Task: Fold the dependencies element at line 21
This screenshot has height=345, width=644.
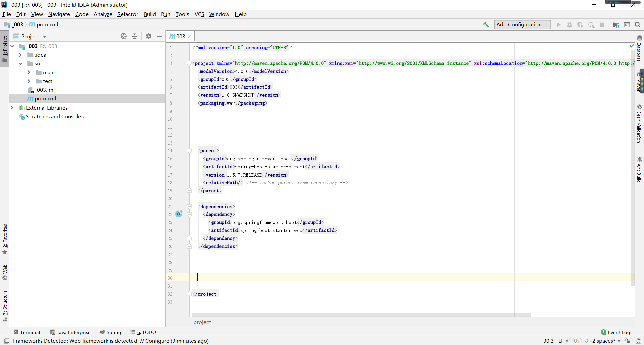Action: 189,207
